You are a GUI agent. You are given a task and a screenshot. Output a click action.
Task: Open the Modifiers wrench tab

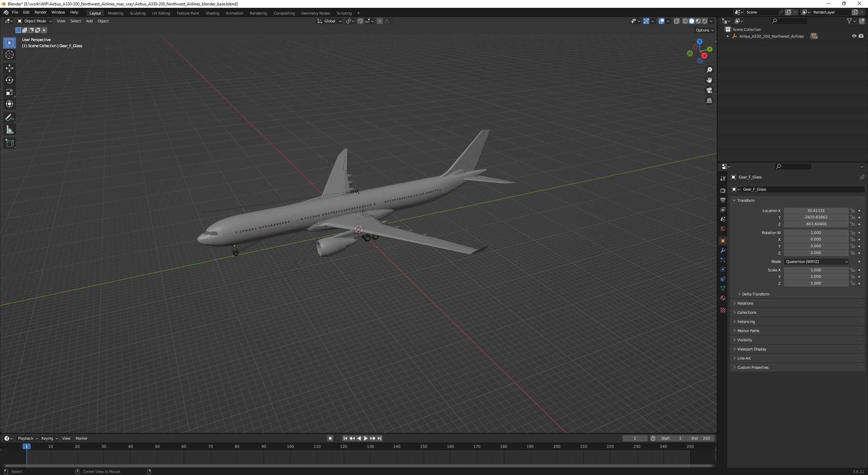click(x=723, y=250)
